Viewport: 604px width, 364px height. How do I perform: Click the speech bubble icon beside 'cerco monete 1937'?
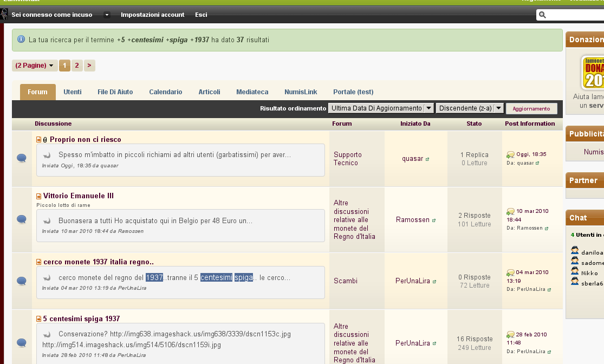point(22,281)
